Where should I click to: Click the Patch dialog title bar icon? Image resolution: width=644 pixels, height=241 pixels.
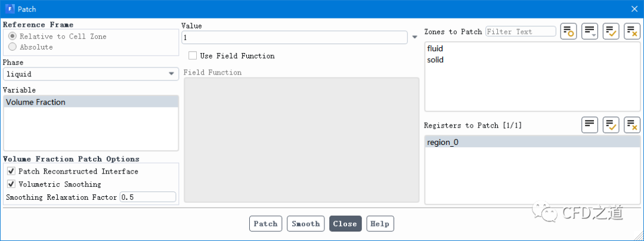(10, 9)
